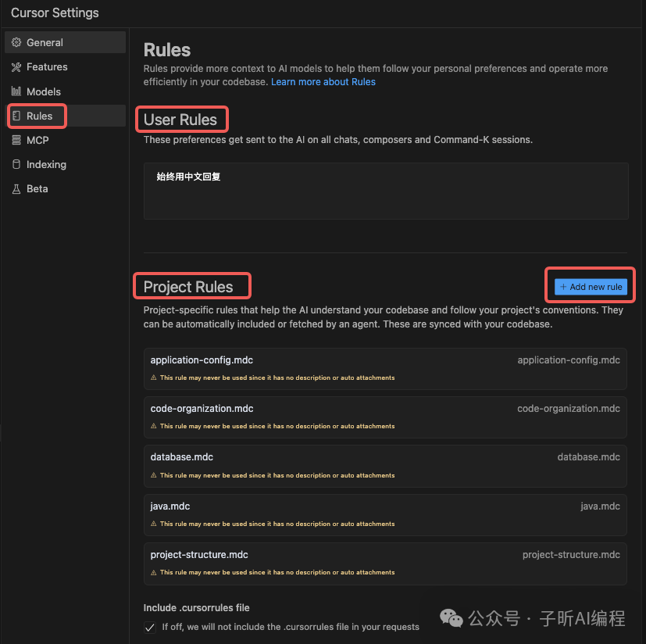This screenshot has width=646, height=644.
Task: Click the Rules book icon
Action: click(x=16, y=116)
